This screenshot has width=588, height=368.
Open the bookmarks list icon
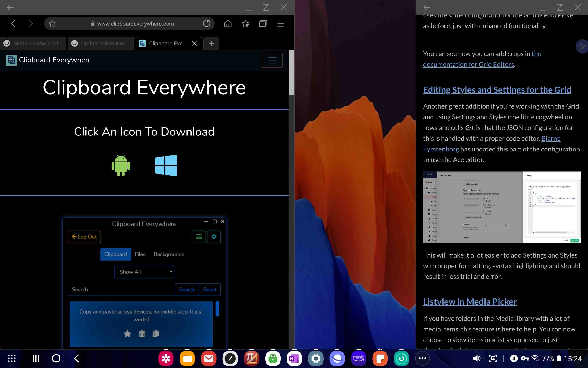245,24
